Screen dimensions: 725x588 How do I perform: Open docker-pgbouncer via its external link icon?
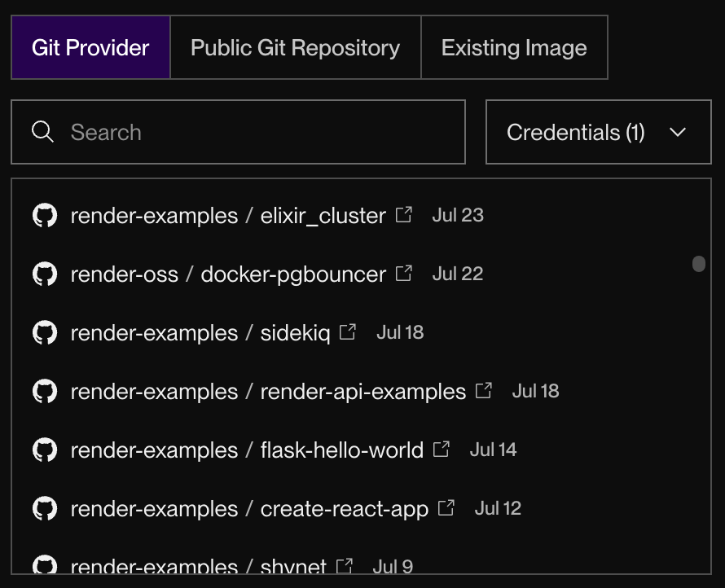(403, 273)
